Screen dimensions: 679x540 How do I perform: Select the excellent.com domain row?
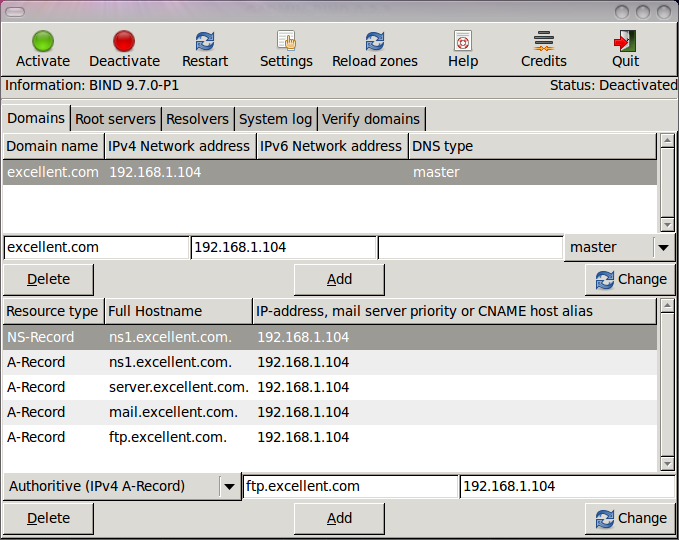[x=330, y=172]
